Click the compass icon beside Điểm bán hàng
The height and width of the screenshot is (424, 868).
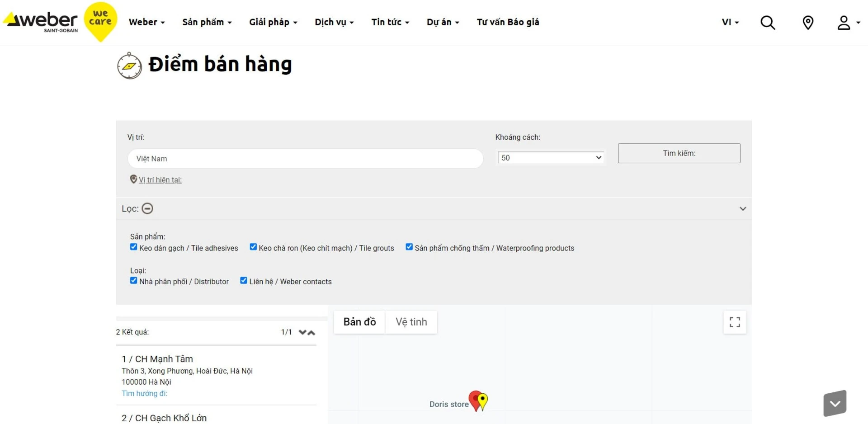[x=129, y=65]
